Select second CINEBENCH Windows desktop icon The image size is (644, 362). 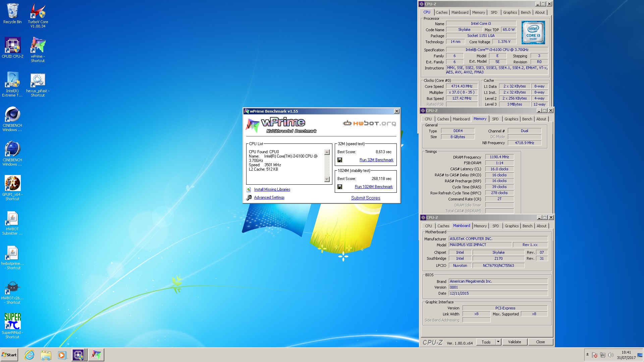(x=12, y=154)
